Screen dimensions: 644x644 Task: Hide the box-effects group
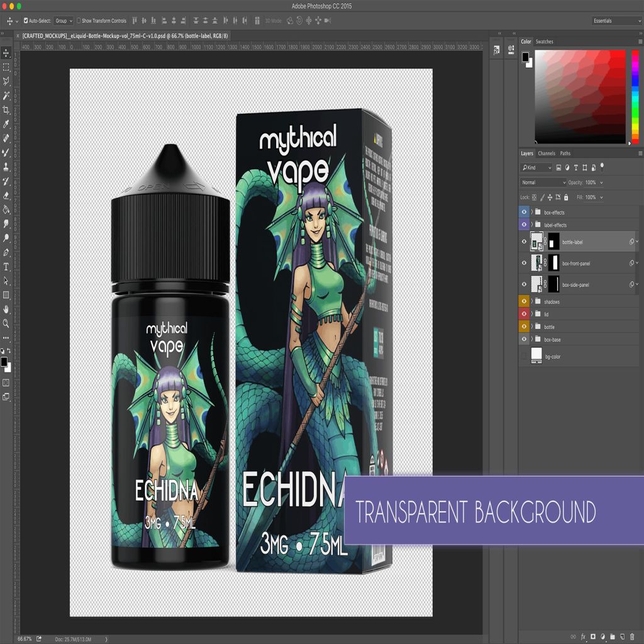pos(524,213)
